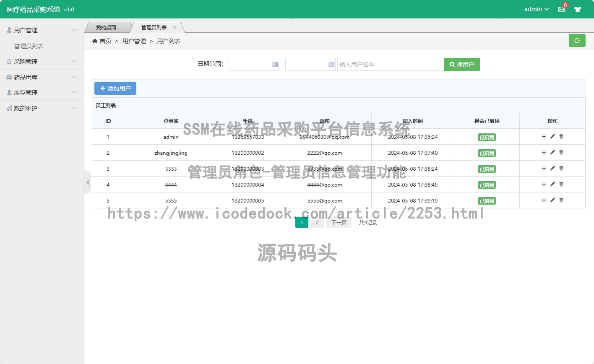Click the edit pencil icon for user 3333
This screenshot has width=594, height=364.
[552, 168]
